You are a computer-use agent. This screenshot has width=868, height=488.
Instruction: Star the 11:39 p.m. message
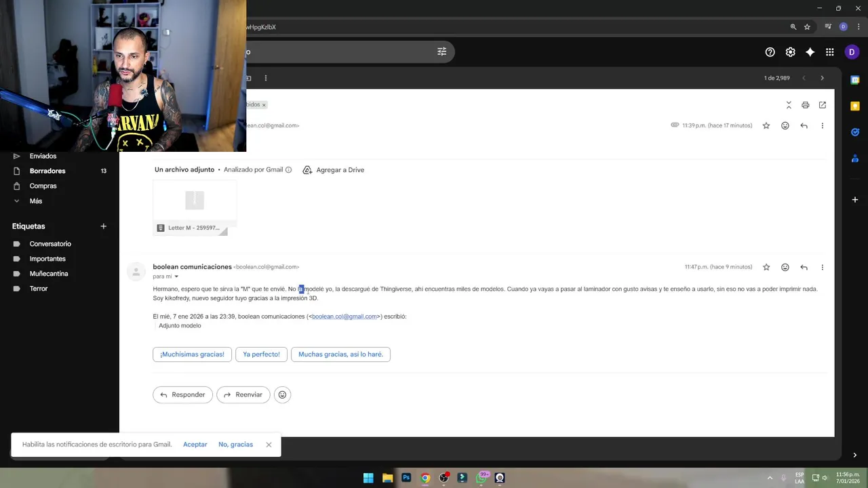[766, 125]
